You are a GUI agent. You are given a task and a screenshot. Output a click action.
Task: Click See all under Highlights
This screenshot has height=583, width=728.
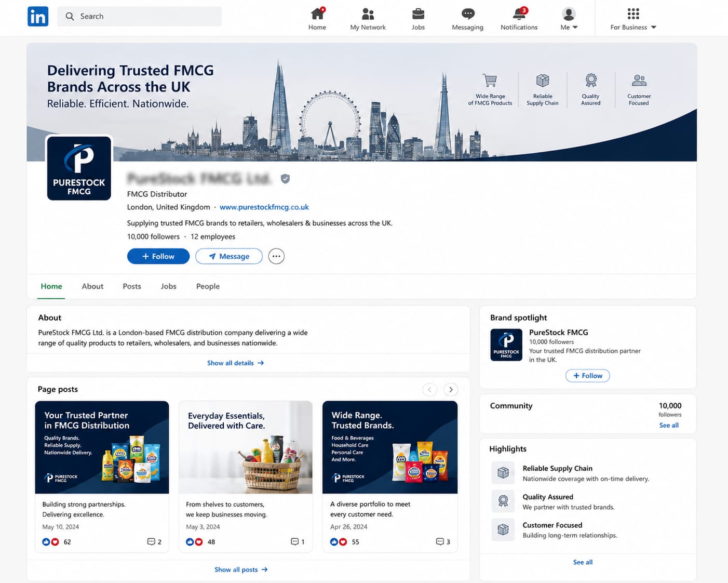[x=583, y=562]
